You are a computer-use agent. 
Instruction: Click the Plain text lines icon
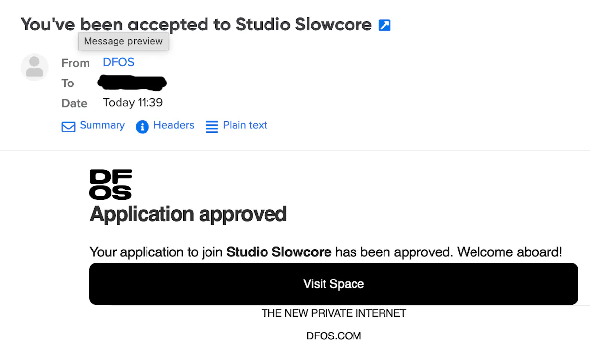tap(212, 127)
